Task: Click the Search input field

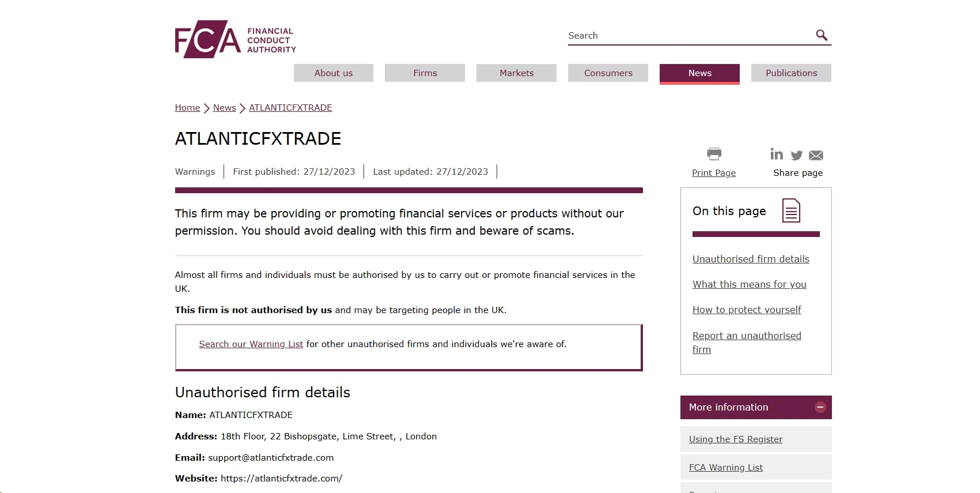Action: click(x=690, y=35)
